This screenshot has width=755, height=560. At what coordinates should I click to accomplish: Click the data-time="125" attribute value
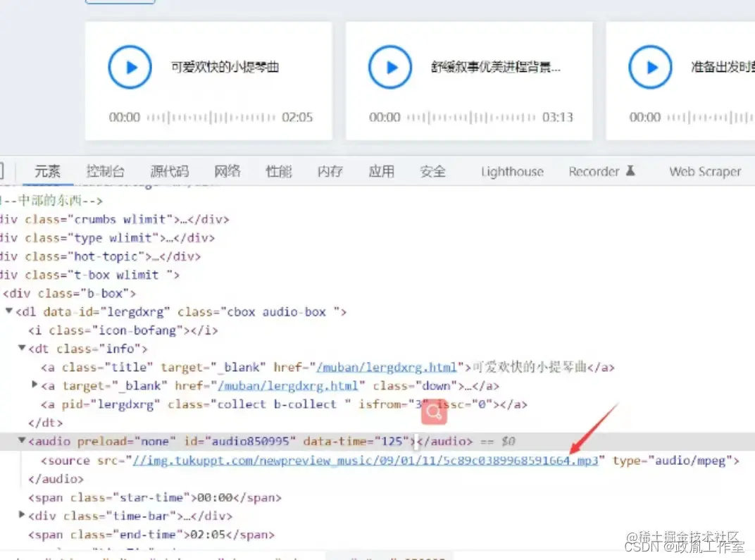(x=356, y=441)
